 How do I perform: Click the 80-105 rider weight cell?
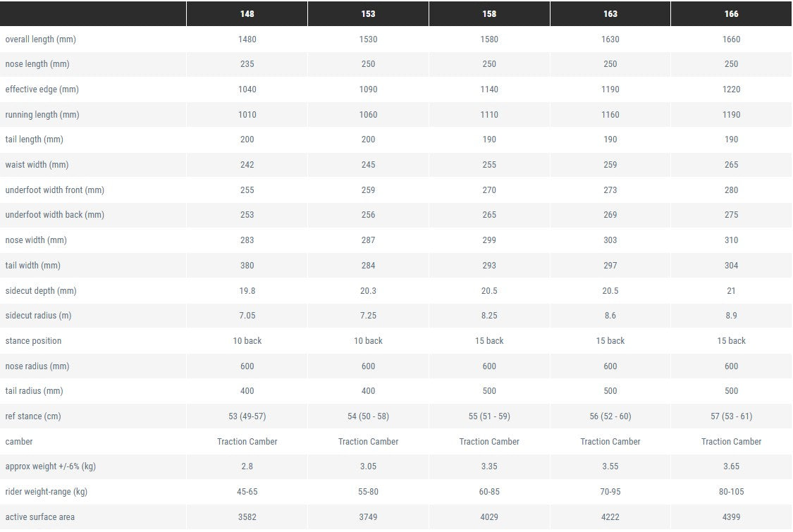(x=731, y=492)
